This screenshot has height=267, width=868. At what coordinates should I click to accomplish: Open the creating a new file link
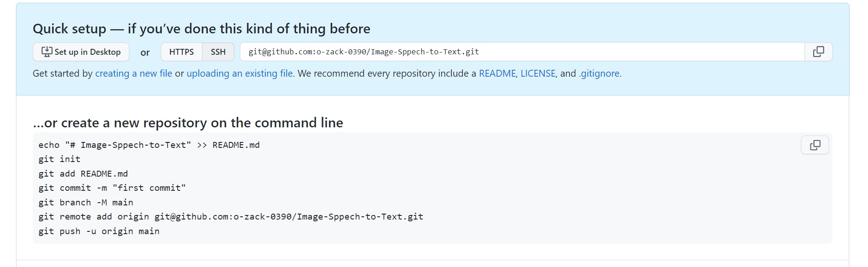point(133,73)
